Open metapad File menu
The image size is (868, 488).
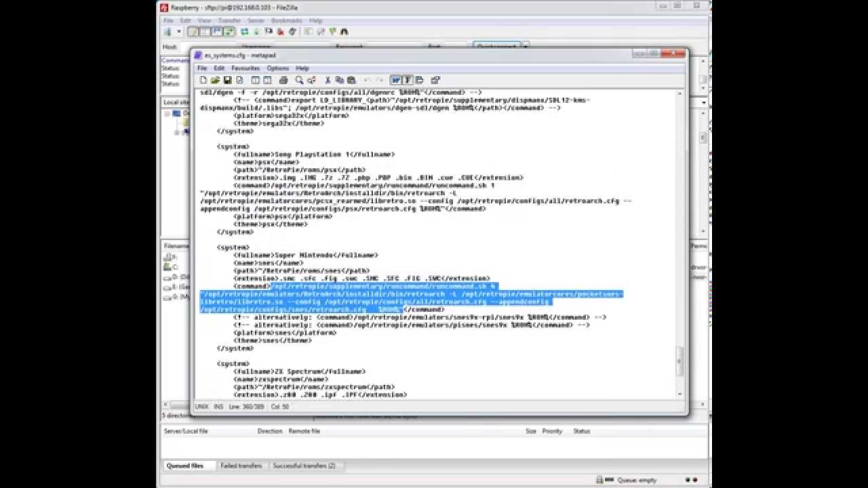coord(202,68)
